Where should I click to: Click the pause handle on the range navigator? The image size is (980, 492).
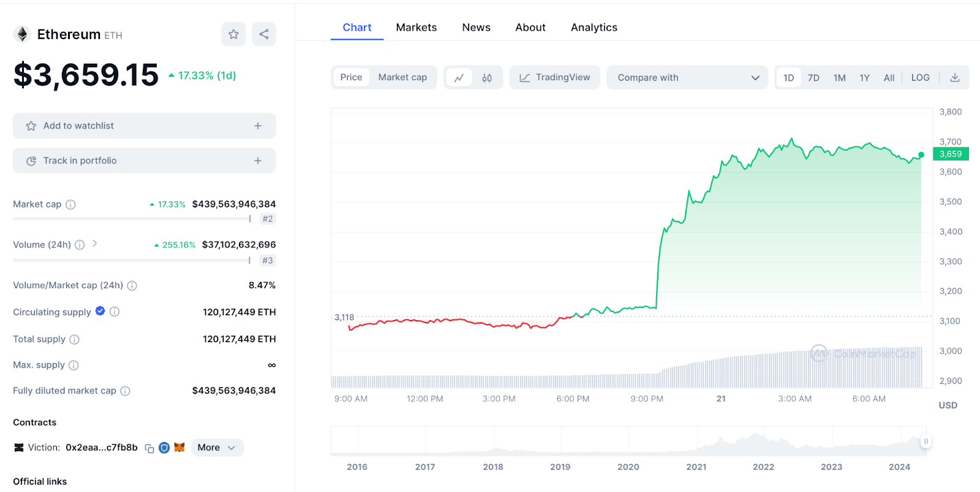(925, 441)
